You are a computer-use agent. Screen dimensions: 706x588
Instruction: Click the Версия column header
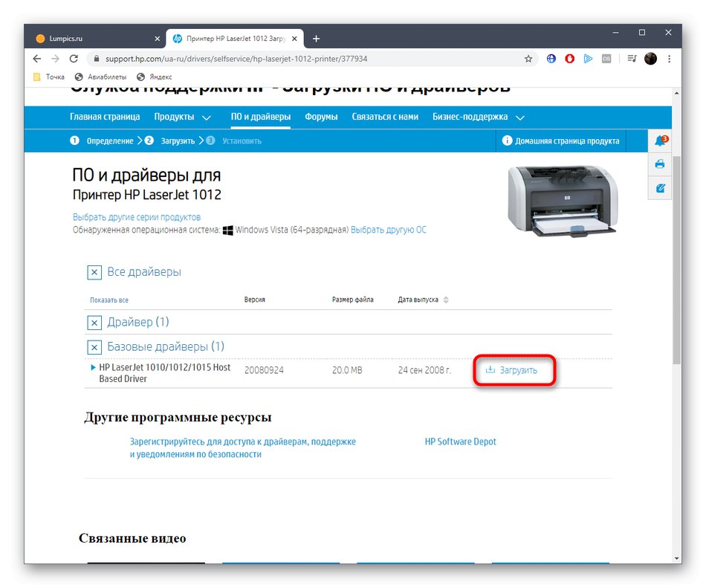254,300
